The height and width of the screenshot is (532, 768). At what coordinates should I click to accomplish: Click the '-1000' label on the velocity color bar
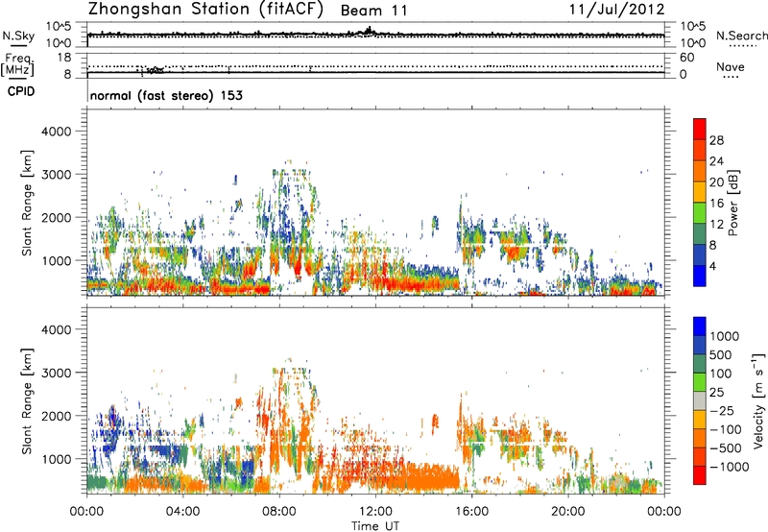click(729, 467)
